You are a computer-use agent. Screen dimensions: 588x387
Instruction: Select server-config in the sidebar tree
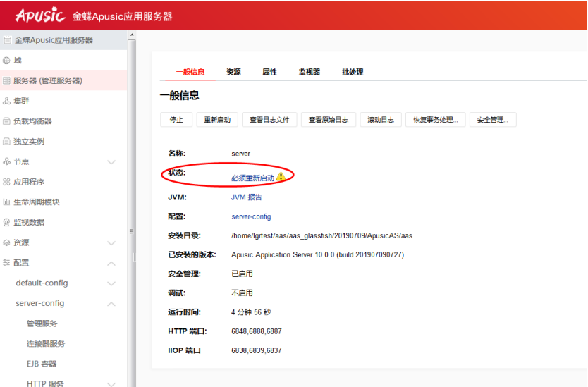39,303
